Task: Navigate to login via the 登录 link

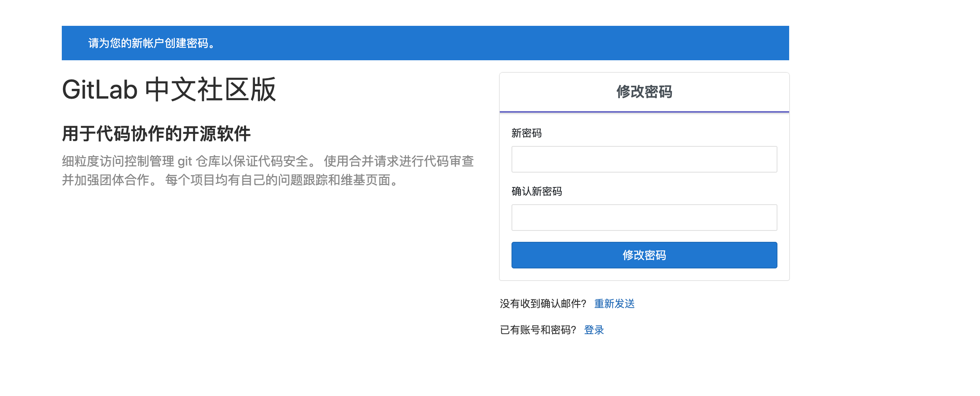Action: click(x=594, y=331)
